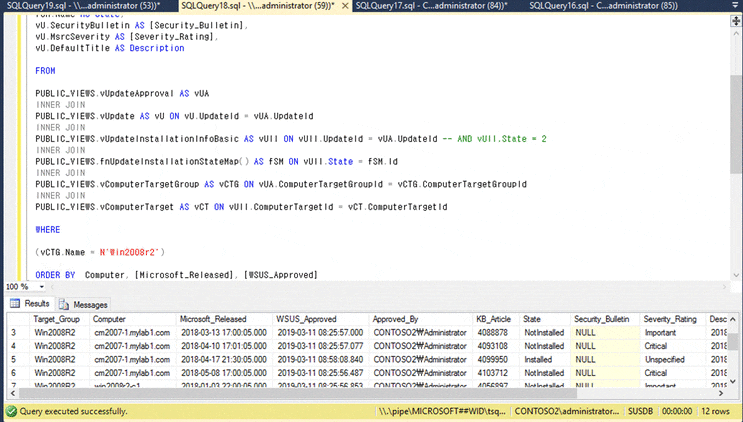Click the 2019-03-11 08:58:08.840 approval cell
The height and width of the screenshot is (422, 743).
click(x=322, y=359)
